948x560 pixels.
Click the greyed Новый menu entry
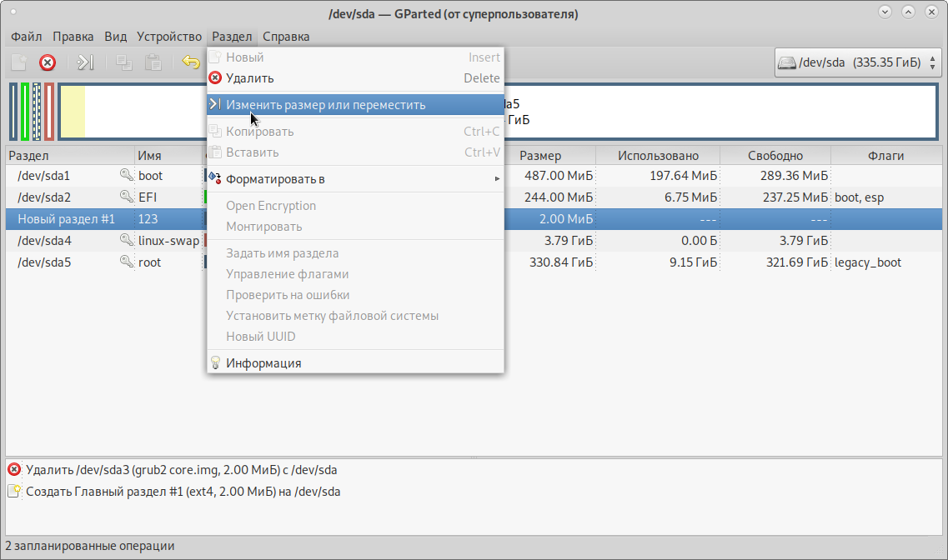(x=355, y=57)
